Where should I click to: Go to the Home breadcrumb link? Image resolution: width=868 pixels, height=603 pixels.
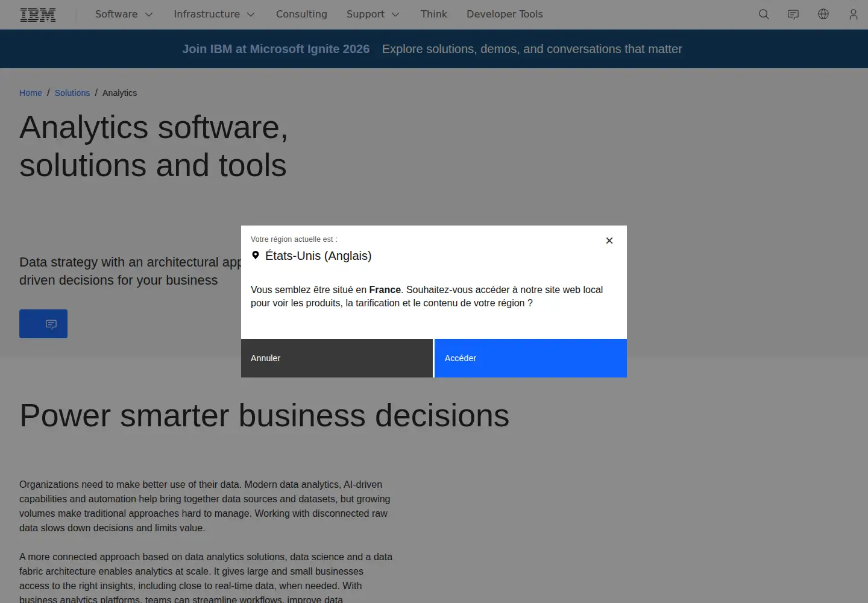31,93
